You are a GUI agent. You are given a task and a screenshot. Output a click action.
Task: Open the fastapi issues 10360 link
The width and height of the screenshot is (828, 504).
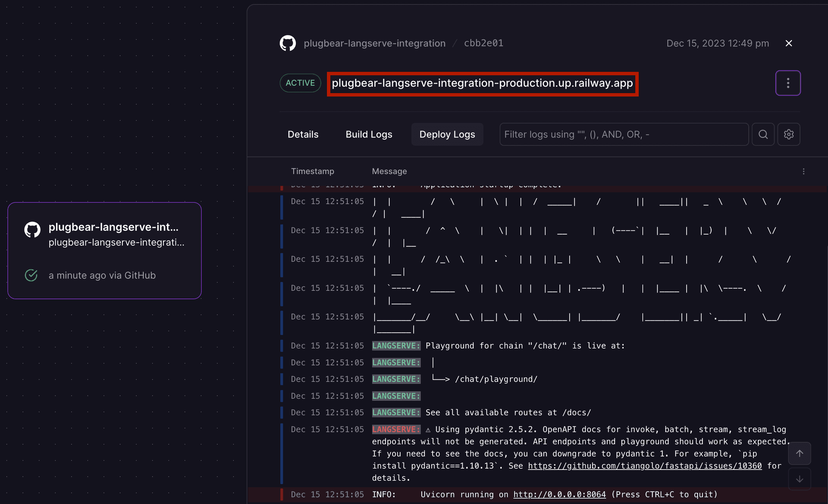click(645, 466)
